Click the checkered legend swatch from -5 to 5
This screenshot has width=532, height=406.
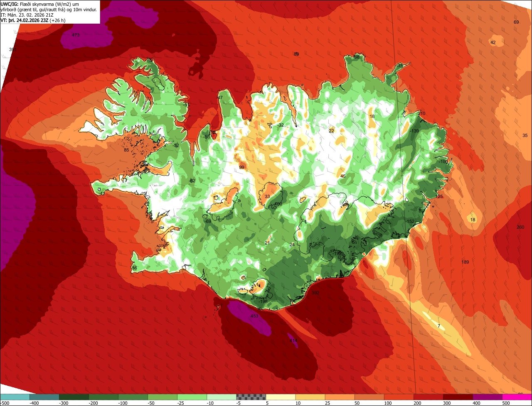click(x=251, y=396)
